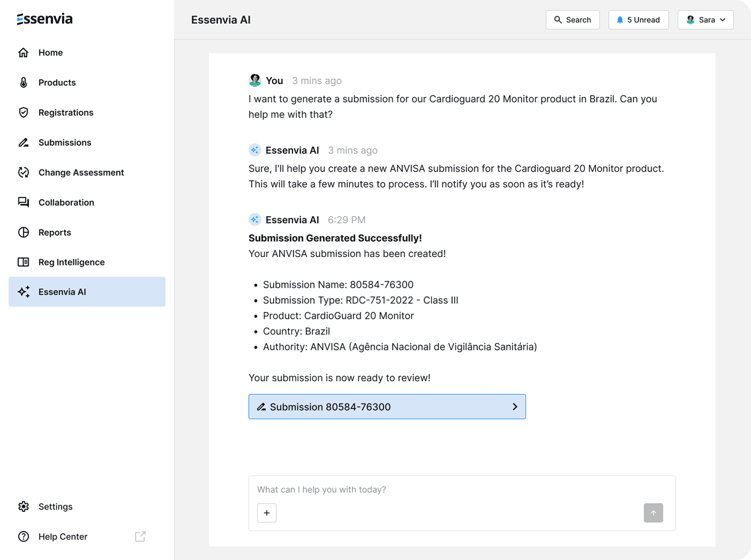Expand the Sara account dropdown arrow
This screenshot has width=751, height=560.
click(x=722, y=20)
